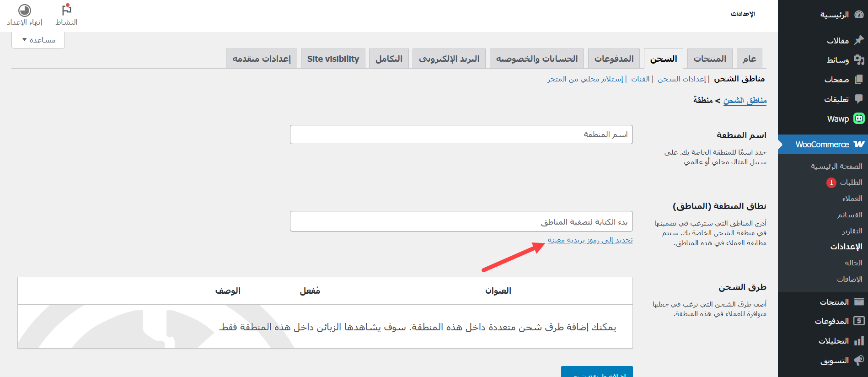Open العملاء customers submenu item
868x377 pixels.
click(x=852, y=198)
